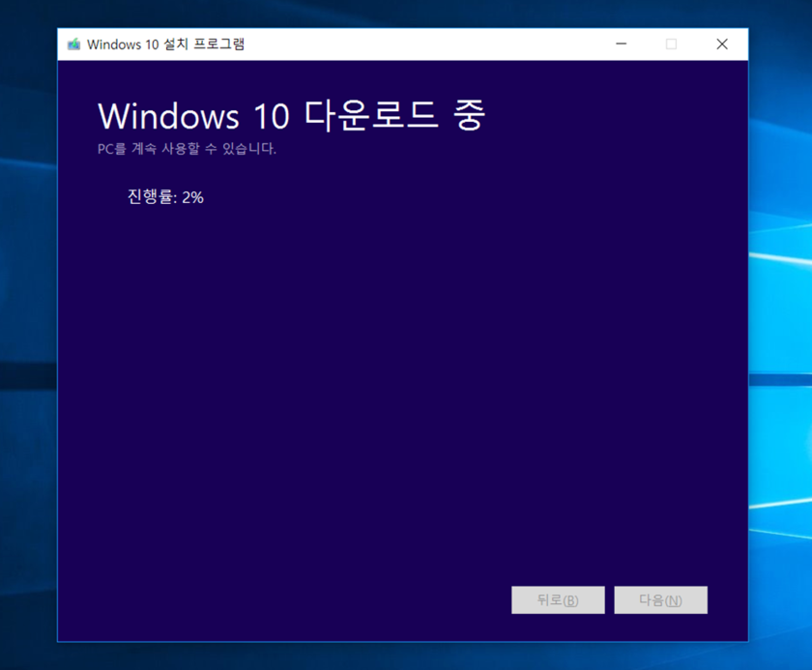
Task: Minimize the Windows 10 설치 프로그램 window
Action: 621,44
